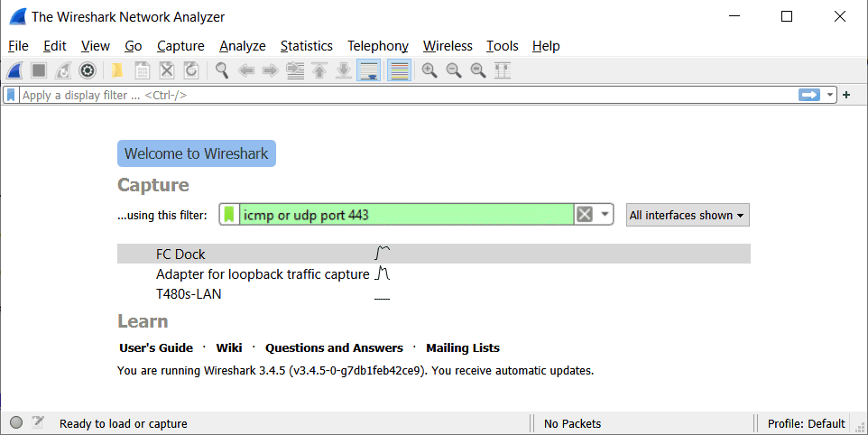Apply display filter arrow button

point(808,95)
